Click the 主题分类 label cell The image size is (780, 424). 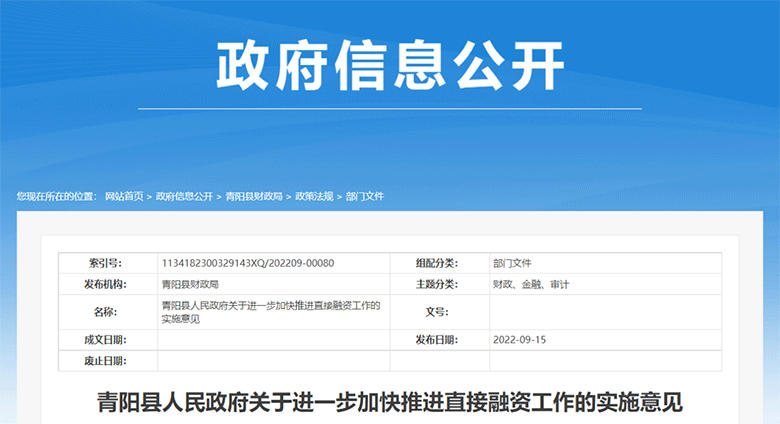[x=436, y=284]
